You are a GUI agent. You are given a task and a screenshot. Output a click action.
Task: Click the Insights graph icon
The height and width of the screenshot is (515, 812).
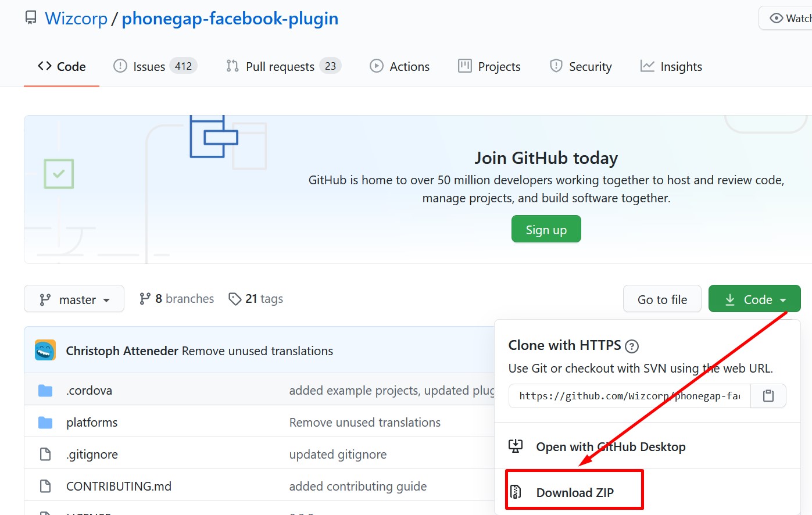[648, 66]
